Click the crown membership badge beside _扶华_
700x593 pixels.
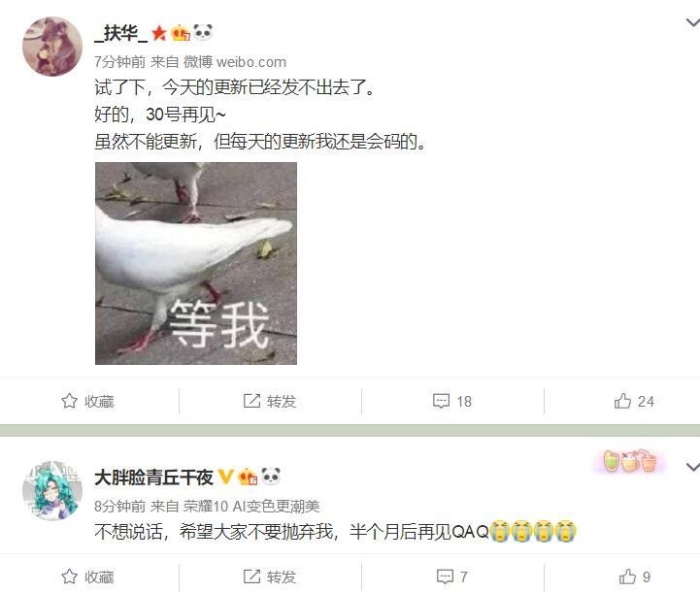point(181,33)
